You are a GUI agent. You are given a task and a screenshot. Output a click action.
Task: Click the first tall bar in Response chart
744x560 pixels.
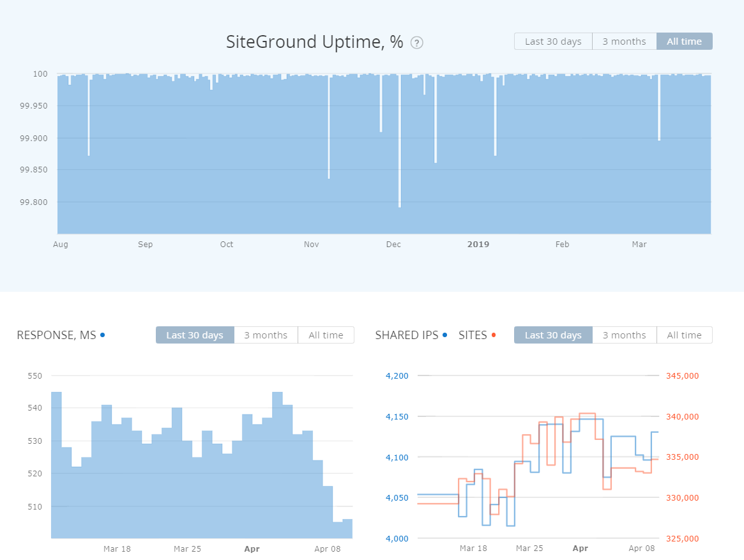(56, 465)
